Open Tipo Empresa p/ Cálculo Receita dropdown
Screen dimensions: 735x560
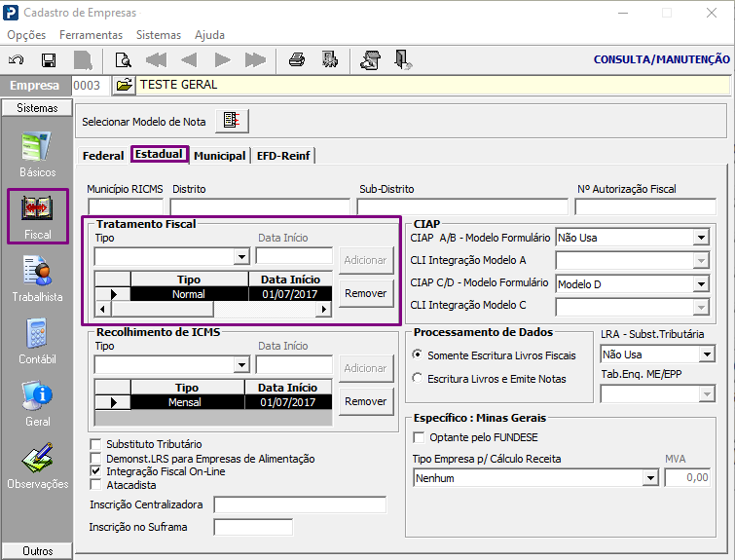(x=650, y=478)
